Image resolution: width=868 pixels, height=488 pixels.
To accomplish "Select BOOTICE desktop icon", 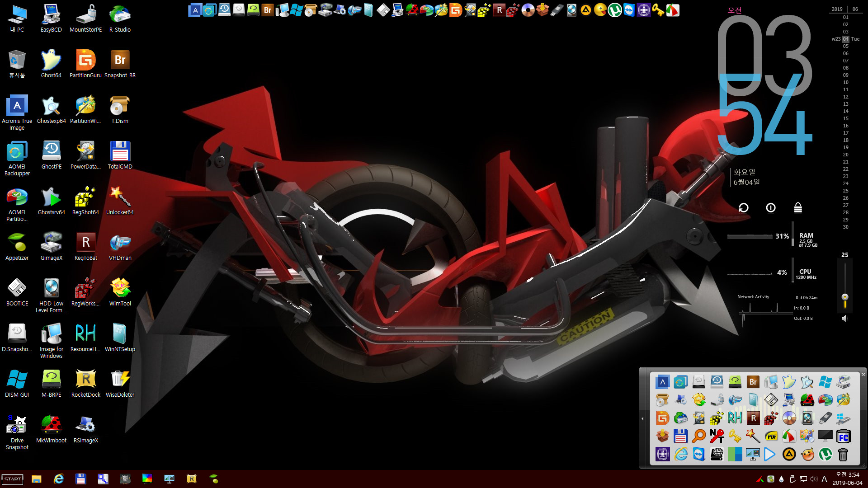I will (17, 292).
